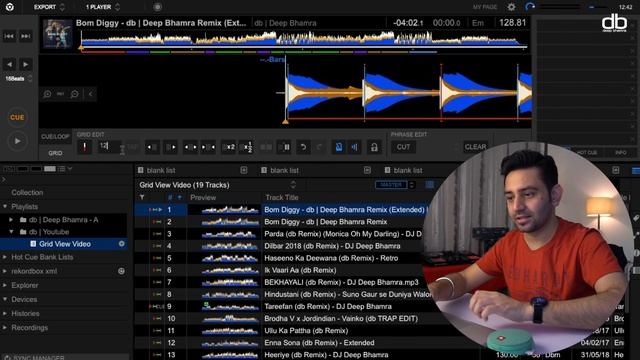Image resolution: width=640 pixels, height=360 pixels.
Task: Move beat grid right
Action: pyautogui.click(x=171, y=147)
